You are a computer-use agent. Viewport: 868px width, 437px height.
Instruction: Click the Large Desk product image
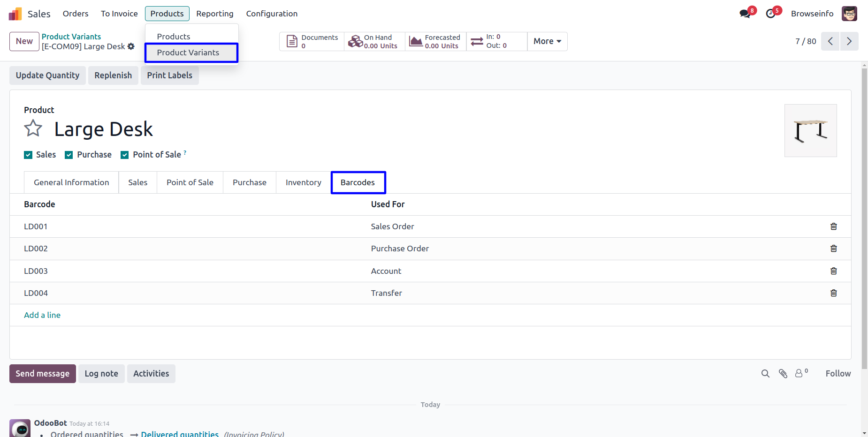[810, 131]
